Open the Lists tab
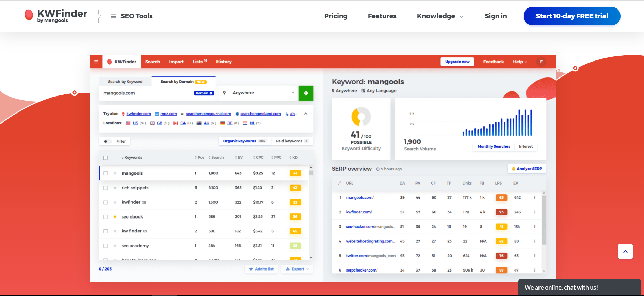Image resolution: width=644 pixels, height=296 pixels. (200, 62)
